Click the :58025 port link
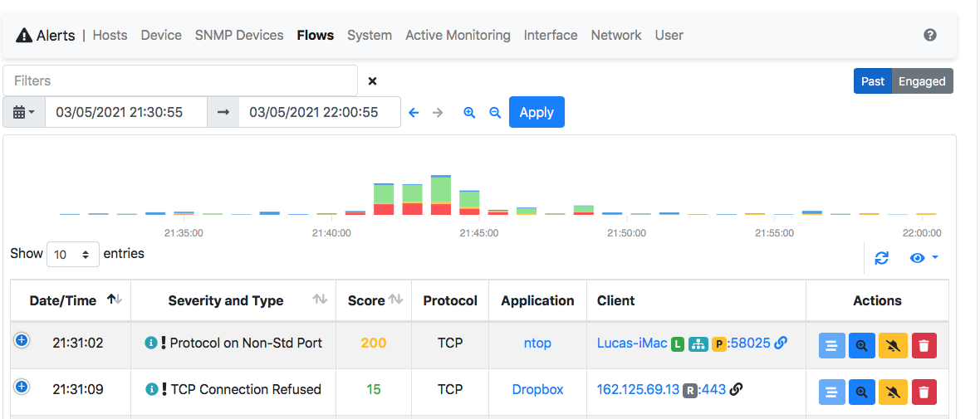The image size is (980, 419). [749, 343]
